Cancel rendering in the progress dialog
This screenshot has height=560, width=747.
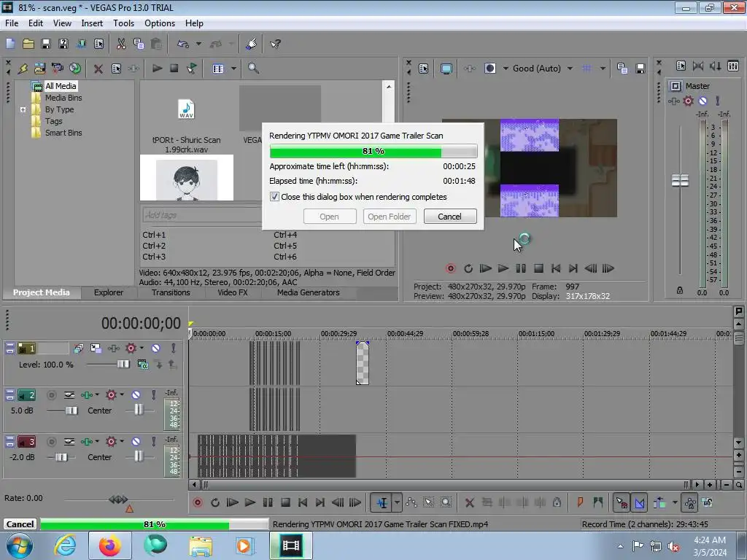click(x=449, y=216)
